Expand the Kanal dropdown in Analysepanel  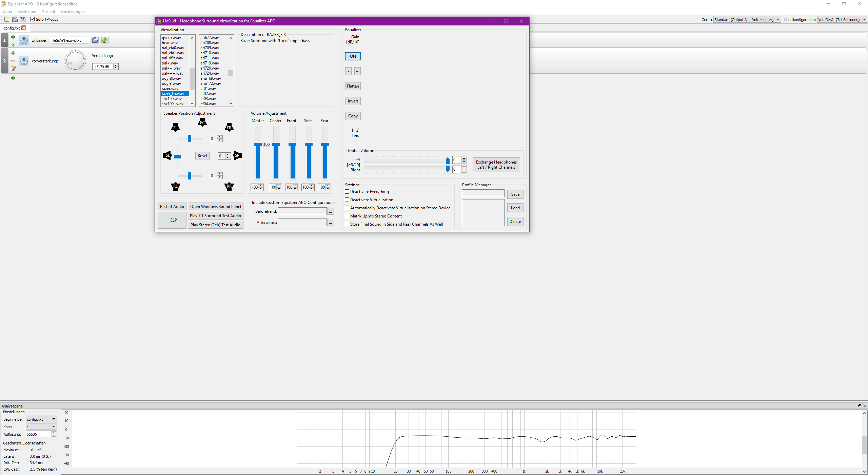tap(41, 426)
